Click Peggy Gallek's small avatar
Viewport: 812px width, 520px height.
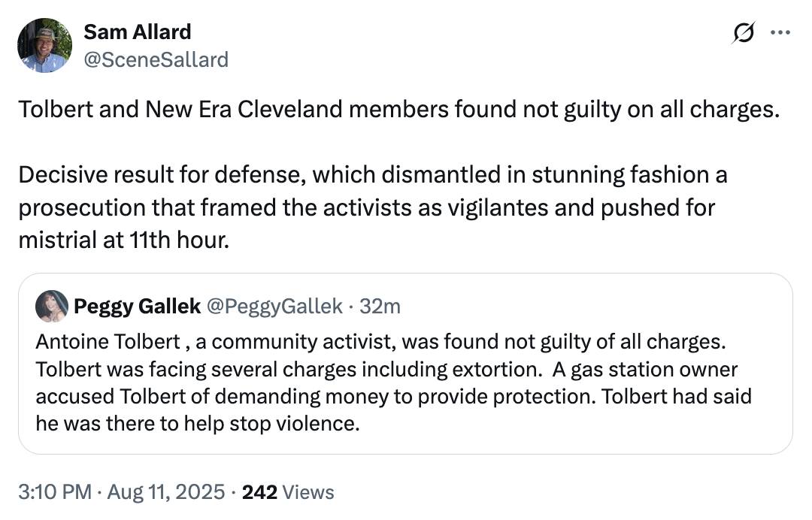point(52,307)
